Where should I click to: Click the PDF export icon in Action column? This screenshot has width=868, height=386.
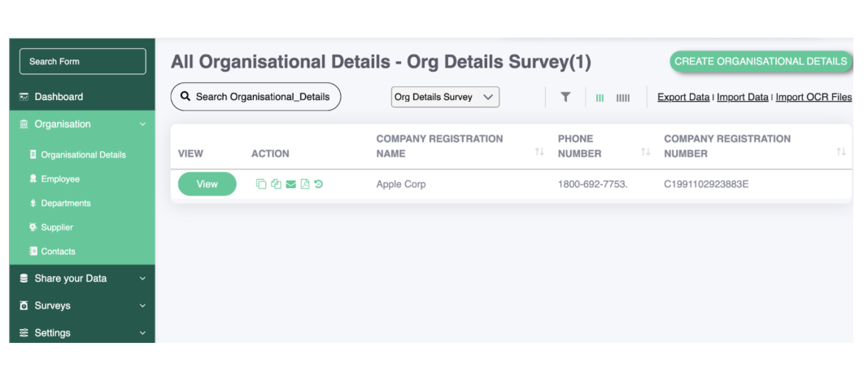pyautogui.click(x=304, y=184)
